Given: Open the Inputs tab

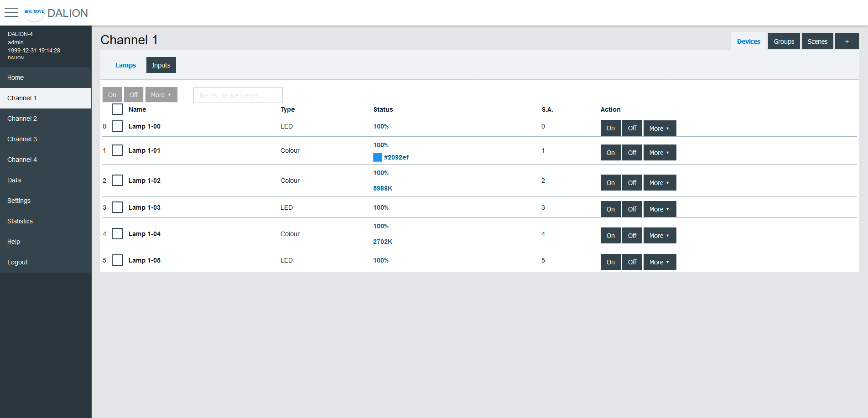Looking at the screenshot, I should click(161, 65).
